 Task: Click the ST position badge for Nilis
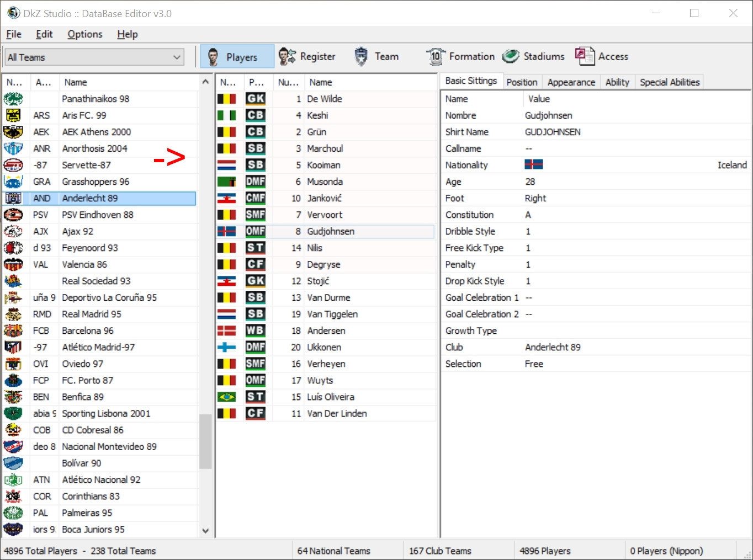(x=256, y=248)
